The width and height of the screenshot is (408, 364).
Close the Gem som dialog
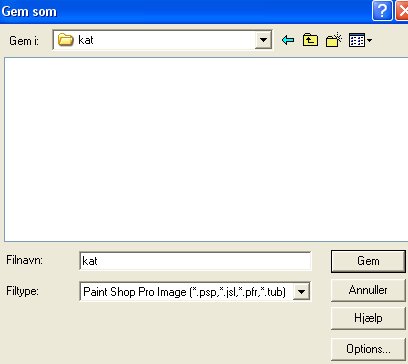tap(402, 11)
